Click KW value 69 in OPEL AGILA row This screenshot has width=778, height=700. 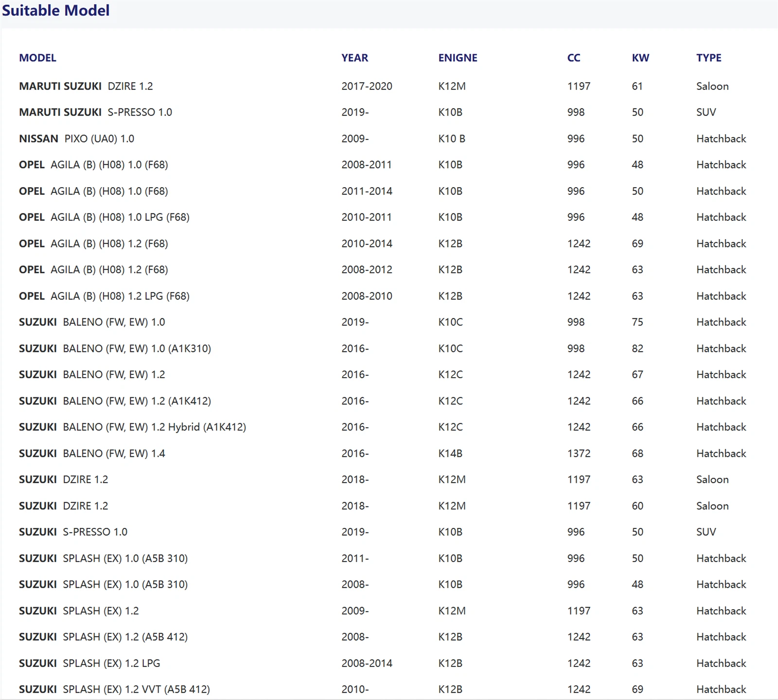pos(637,244)
